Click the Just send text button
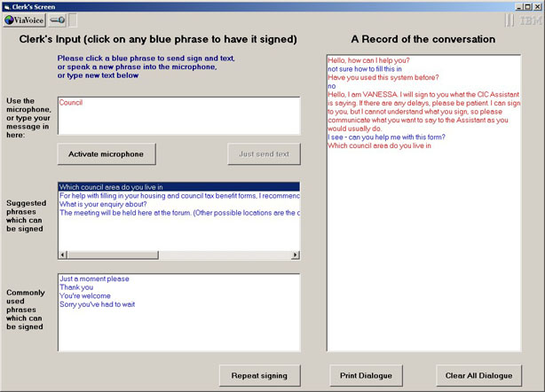Image resolution: width=545 pixels, height=392 pixels. pos(264,154)
